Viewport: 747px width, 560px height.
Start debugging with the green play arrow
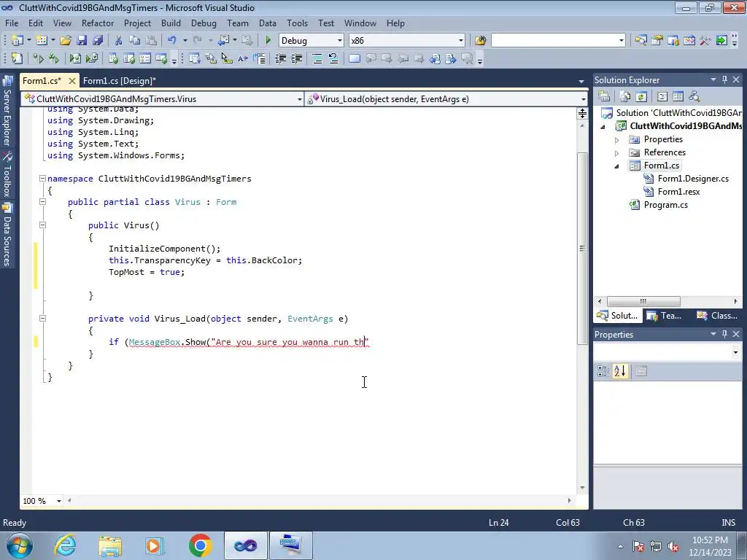268,41
